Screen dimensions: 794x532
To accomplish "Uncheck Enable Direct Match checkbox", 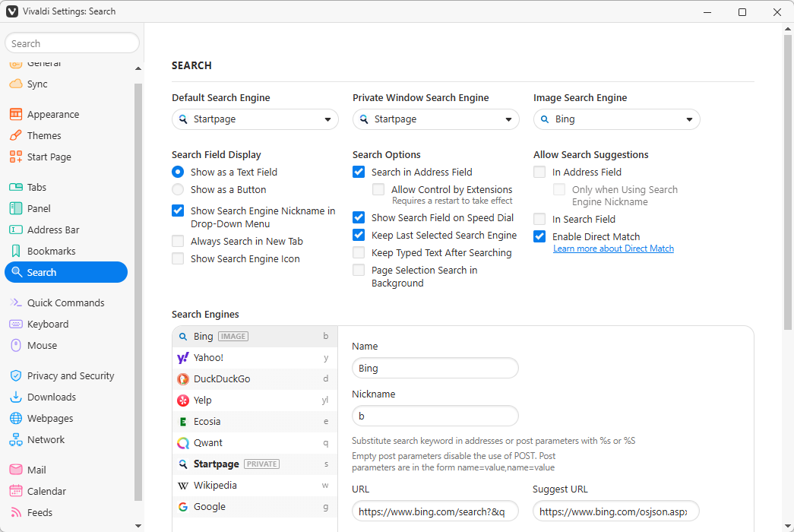I will click(x=539, y=236).
